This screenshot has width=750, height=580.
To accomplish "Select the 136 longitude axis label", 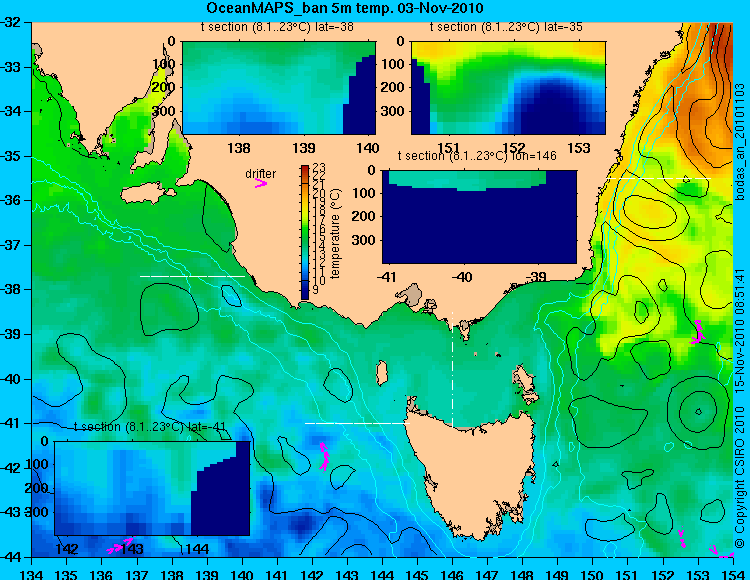I will pyautogui.click(x=102, y=574).
